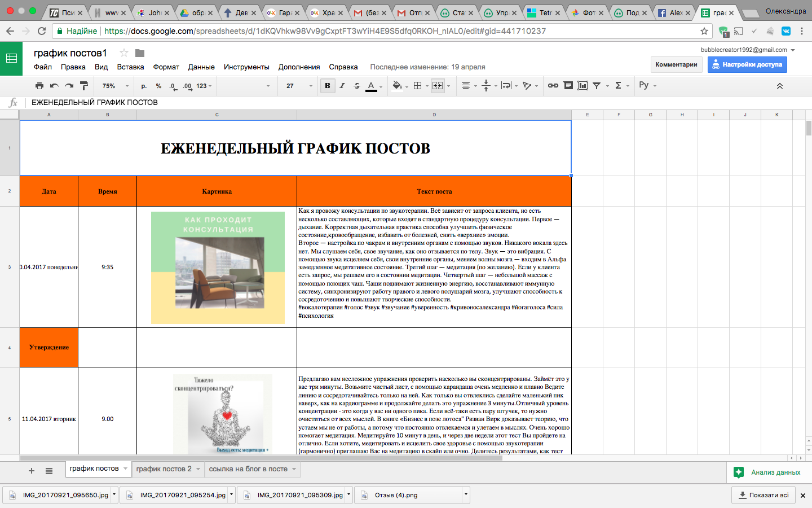The height and width of the screenshot is (508, 812).
Task: Open the Формат menu
Action: tap(166, 67)
